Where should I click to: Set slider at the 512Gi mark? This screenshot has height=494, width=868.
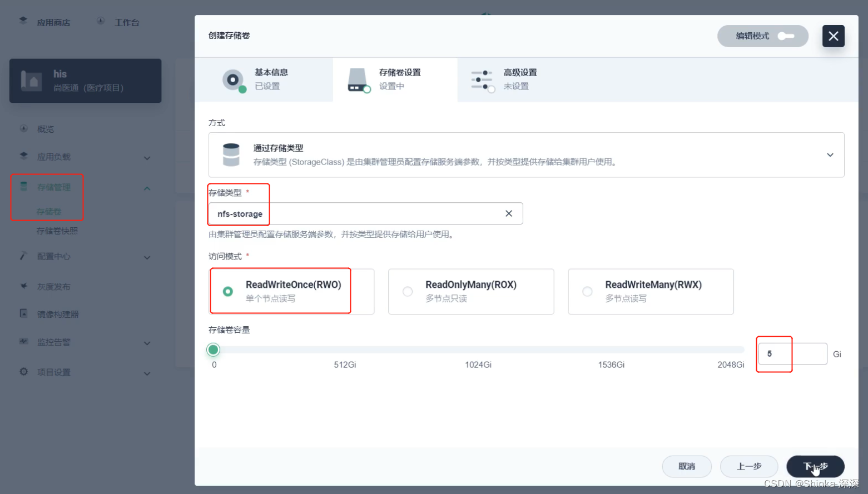[345, 350]
